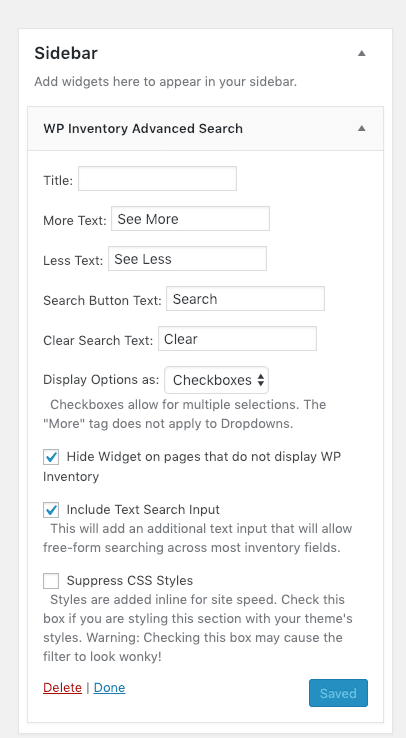Click the Delete link
Viewport: 406px width, 738px height.
click(x=62, y=688)
